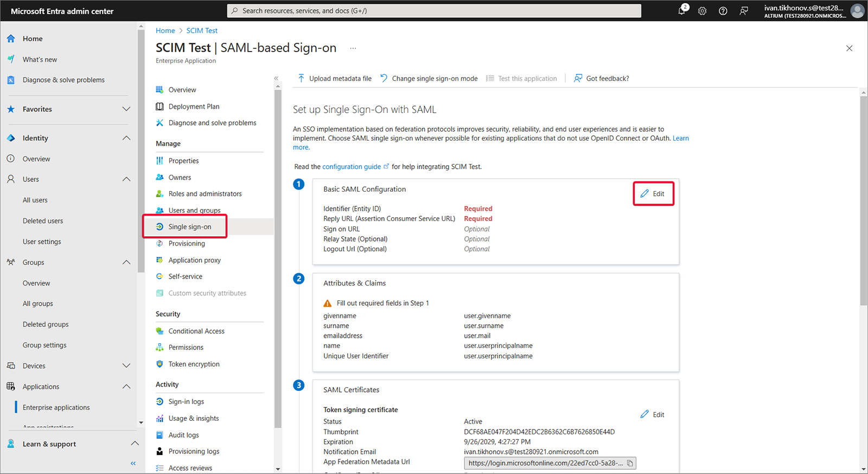This screenshot has height=474, width=868.
Task: Click the Upload metadata file icon
Action: pyautogui.click(x=301, y=78)
